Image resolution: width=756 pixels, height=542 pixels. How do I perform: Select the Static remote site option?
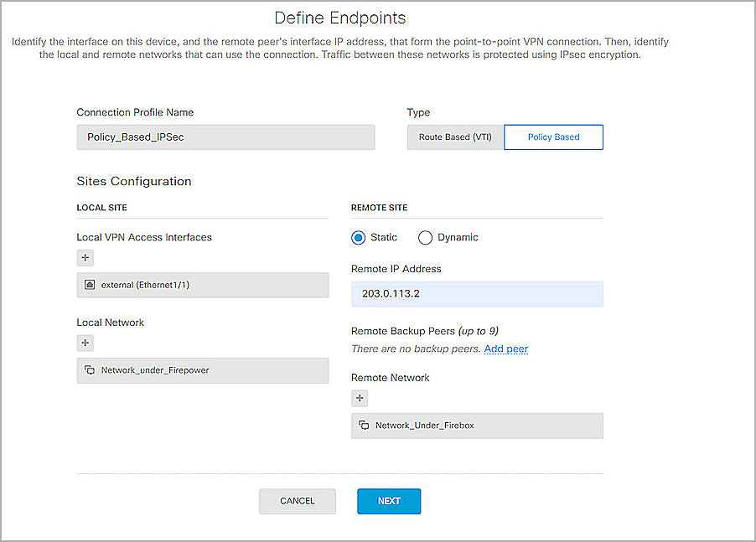[359, 237]
